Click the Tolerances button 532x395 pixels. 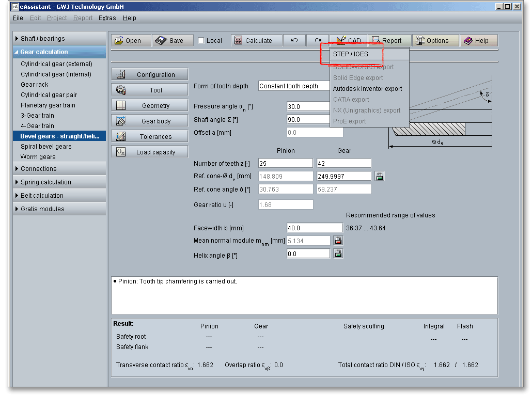(150, 137)
